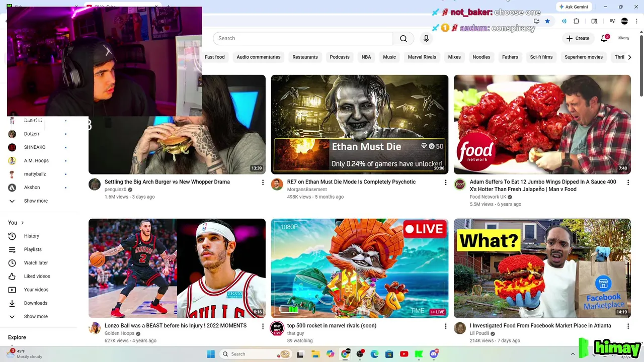Image resolution: width=644 pixels, height=362 pixels.
Task: Start voice search with microphone icon
Action: pos(426,39)
